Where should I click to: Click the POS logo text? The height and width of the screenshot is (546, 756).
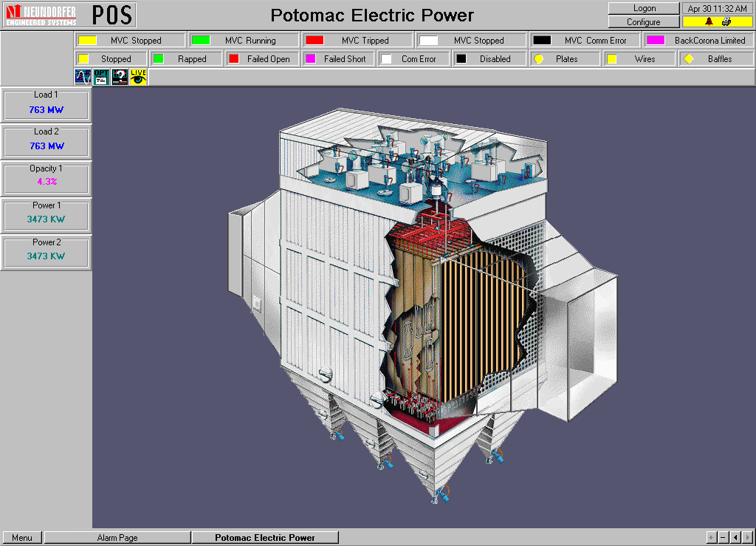(x=112, y=15)
